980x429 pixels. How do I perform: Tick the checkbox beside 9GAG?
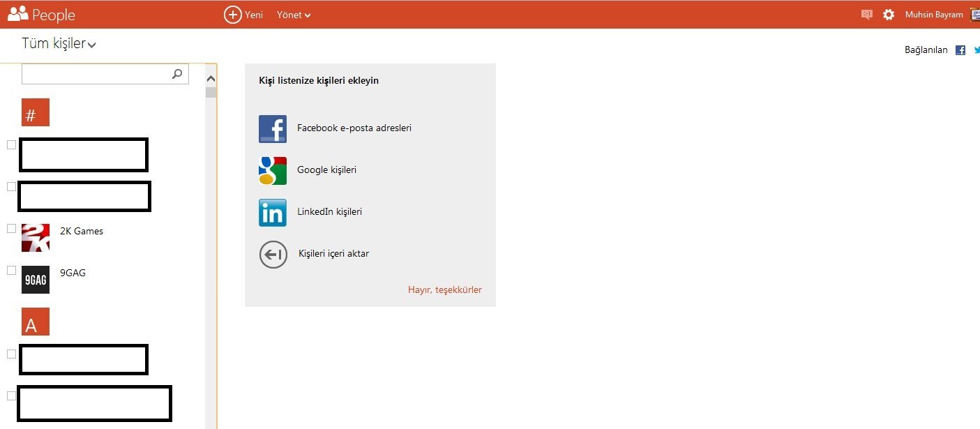click(11, 270)
